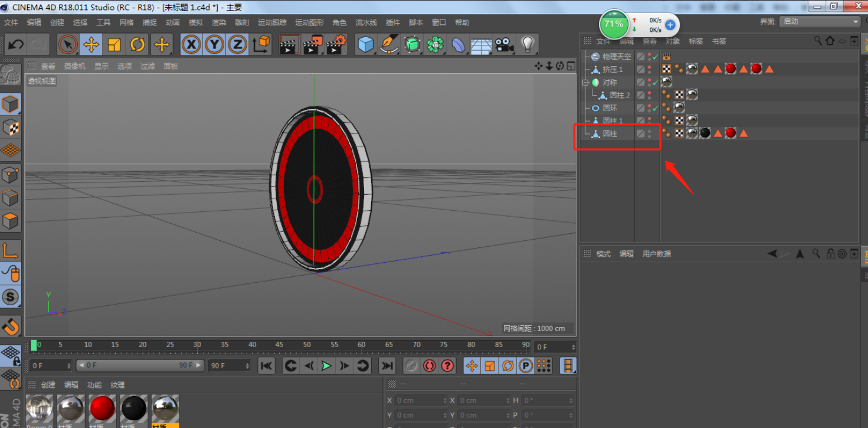Select the black material thumbnail

pos(134,409)
